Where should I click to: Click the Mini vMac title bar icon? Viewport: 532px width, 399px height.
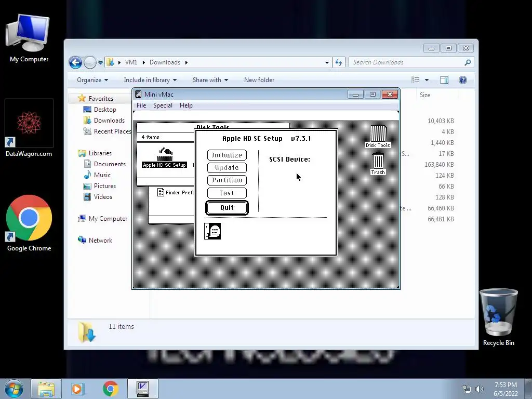click(138, 95)
